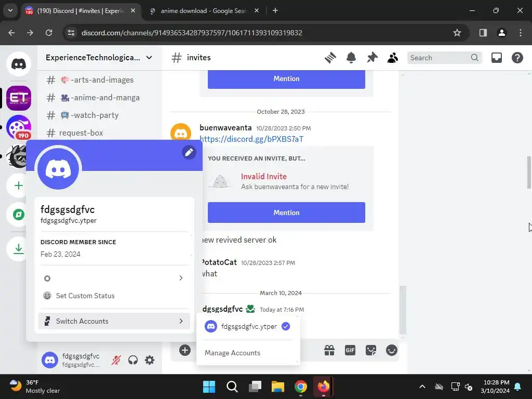Toggle member list icon
This screenshot has height=399, width=532.
tap(393, 58)
